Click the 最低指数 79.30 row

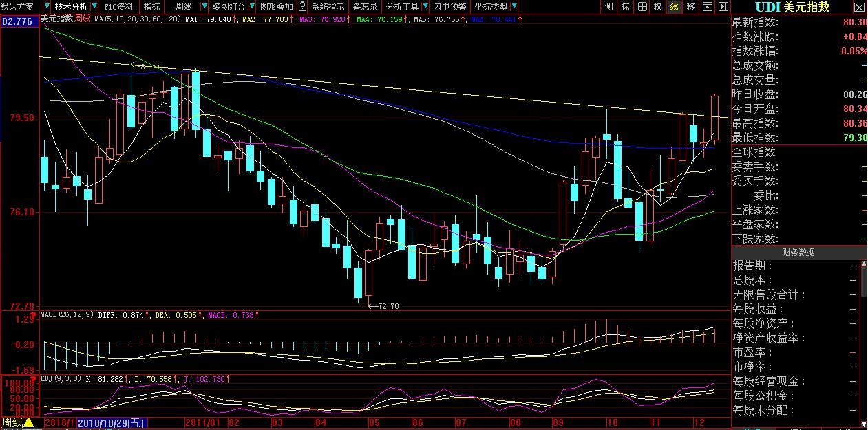798,138
